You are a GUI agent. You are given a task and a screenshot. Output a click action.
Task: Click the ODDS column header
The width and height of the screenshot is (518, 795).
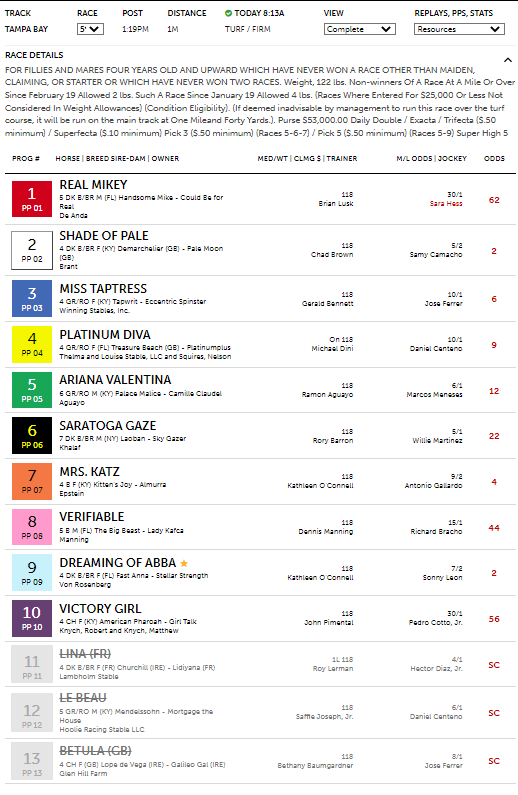tap(494, 159)
